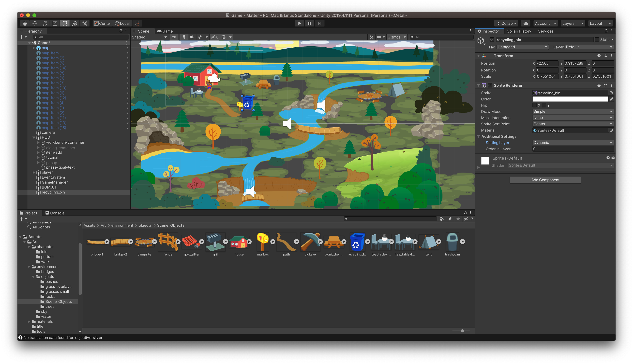Open the Sorting Layer dropdown
The width and height of the screenshot is (633, 364).
click(573, 143)
